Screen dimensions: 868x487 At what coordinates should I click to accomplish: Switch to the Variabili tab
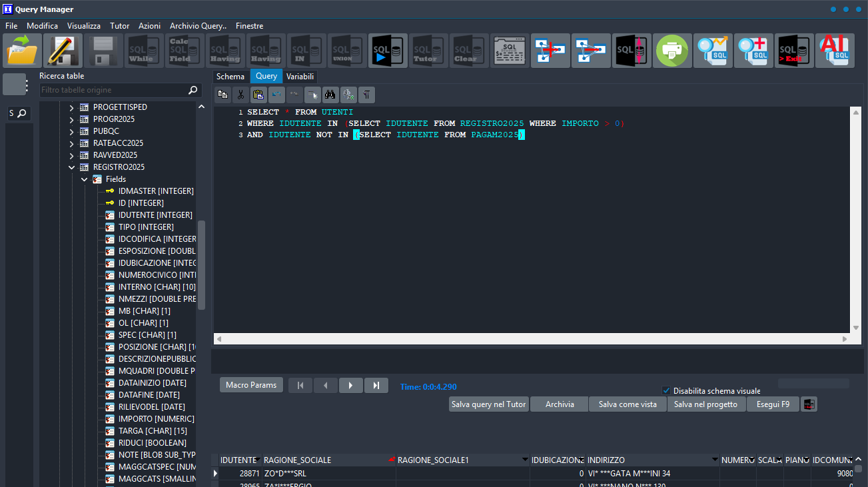[x=300, y=77]
